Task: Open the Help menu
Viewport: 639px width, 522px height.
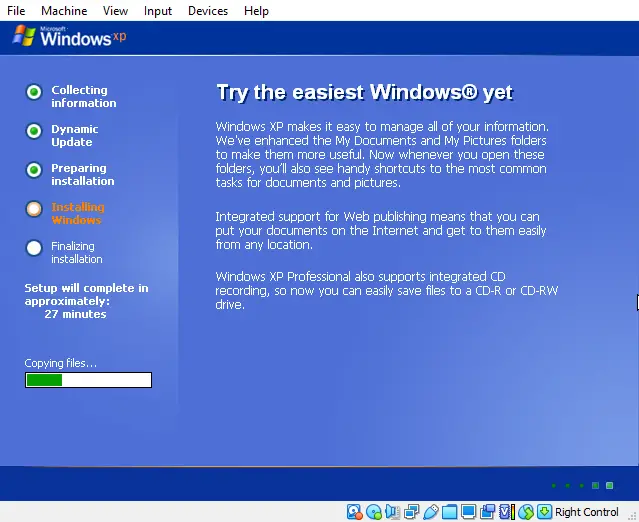Action: click(x=256, y=11)
